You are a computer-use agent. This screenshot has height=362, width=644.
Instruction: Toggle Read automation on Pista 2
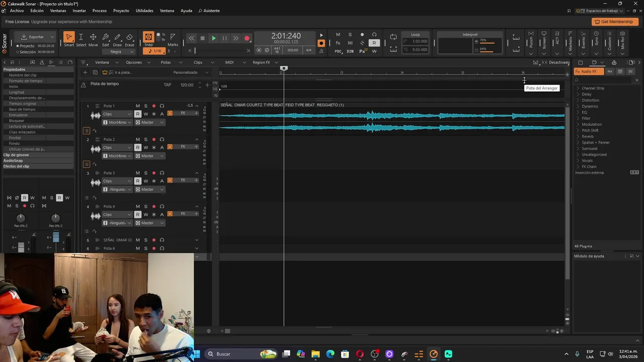tap(138, 147)
